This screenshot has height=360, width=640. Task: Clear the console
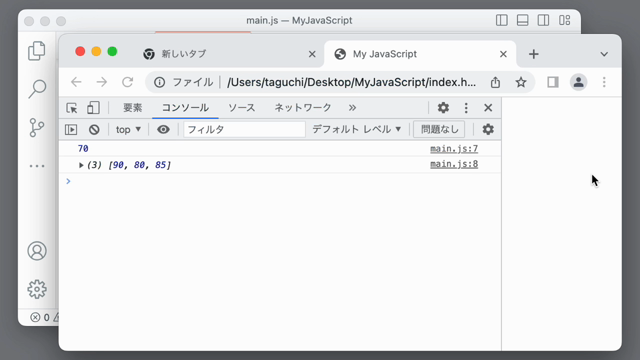coord(94,129)
